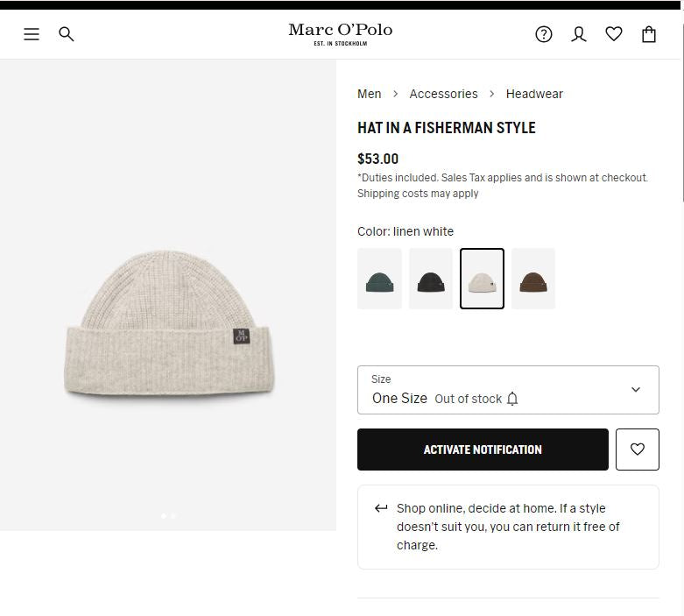The image size is (684, 616).
Task: Expand the Size dropdown chevron
Action: tap(636, 390)
